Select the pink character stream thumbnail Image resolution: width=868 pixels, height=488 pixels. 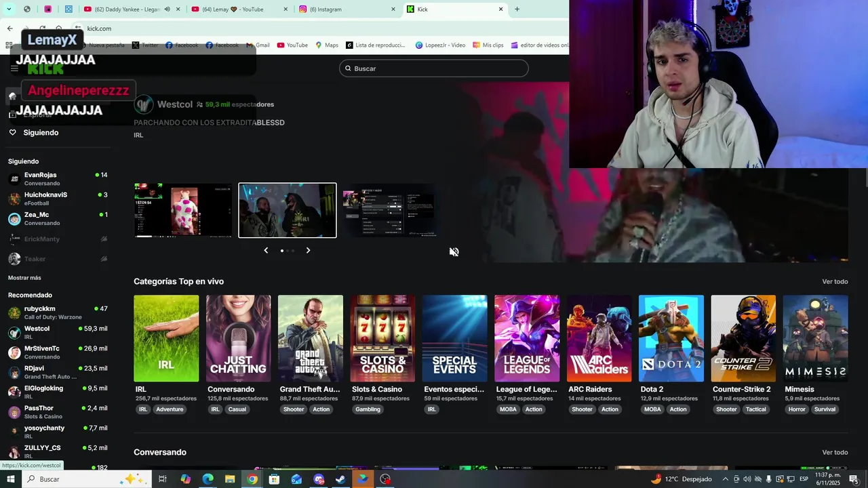183,210
